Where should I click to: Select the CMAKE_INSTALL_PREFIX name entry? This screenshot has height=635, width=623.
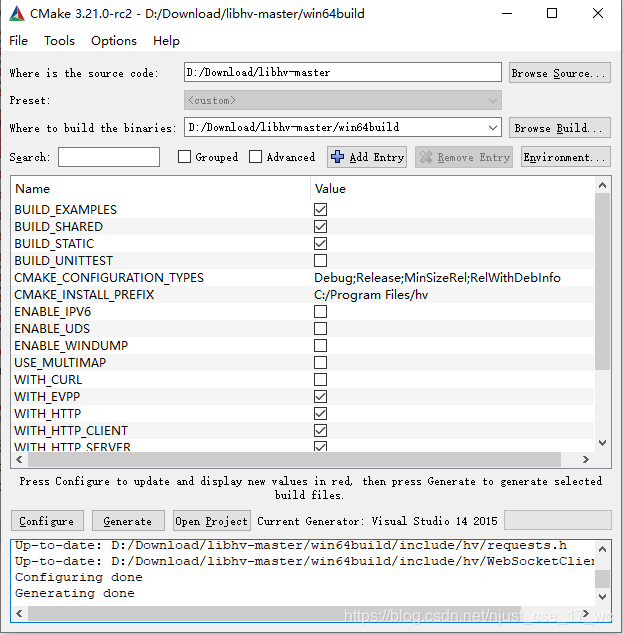pos(84,294)
